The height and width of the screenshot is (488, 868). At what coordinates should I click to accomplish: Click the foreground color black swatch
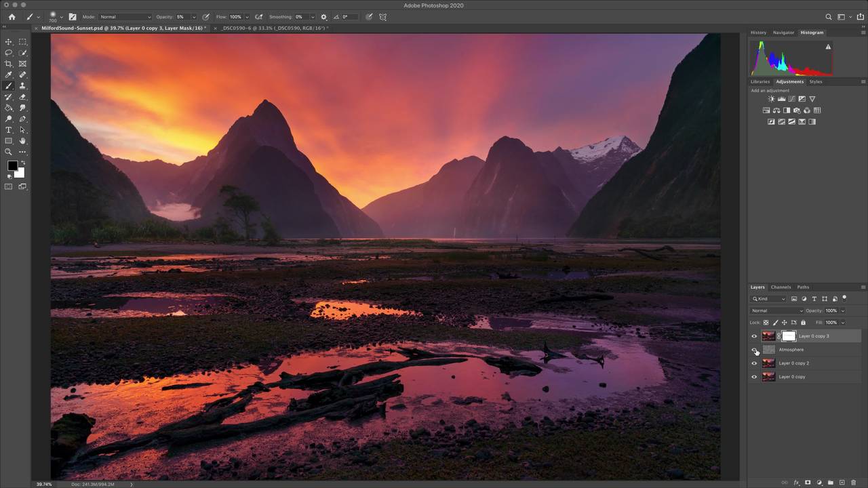point(12,166)
